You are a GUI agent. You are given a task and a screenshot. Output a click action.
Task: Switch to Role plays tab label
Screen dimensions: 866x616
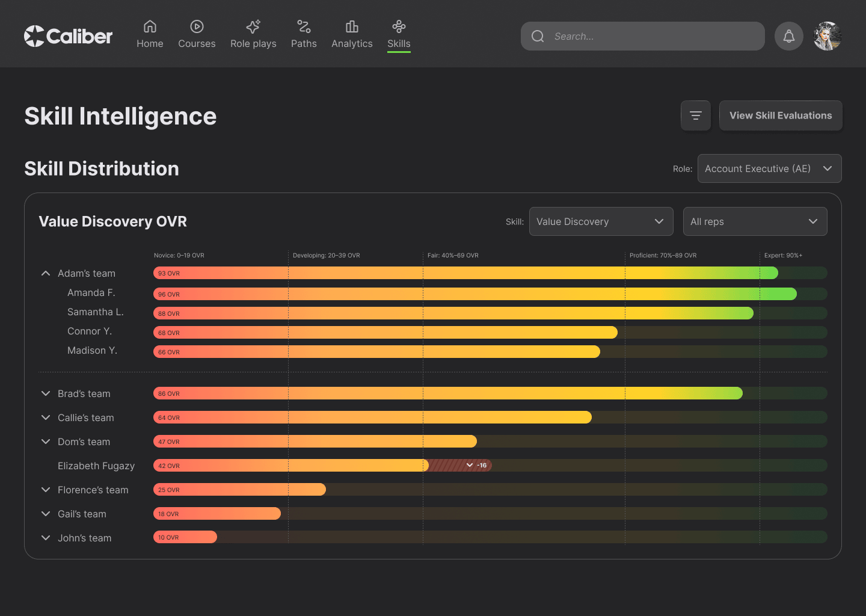point(253,43)
